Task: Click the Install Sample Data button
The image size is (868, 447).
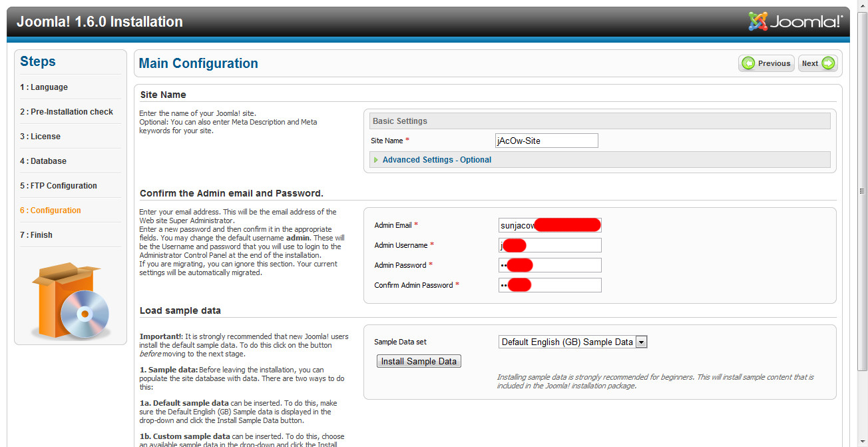Action: [x=419, y=361]
